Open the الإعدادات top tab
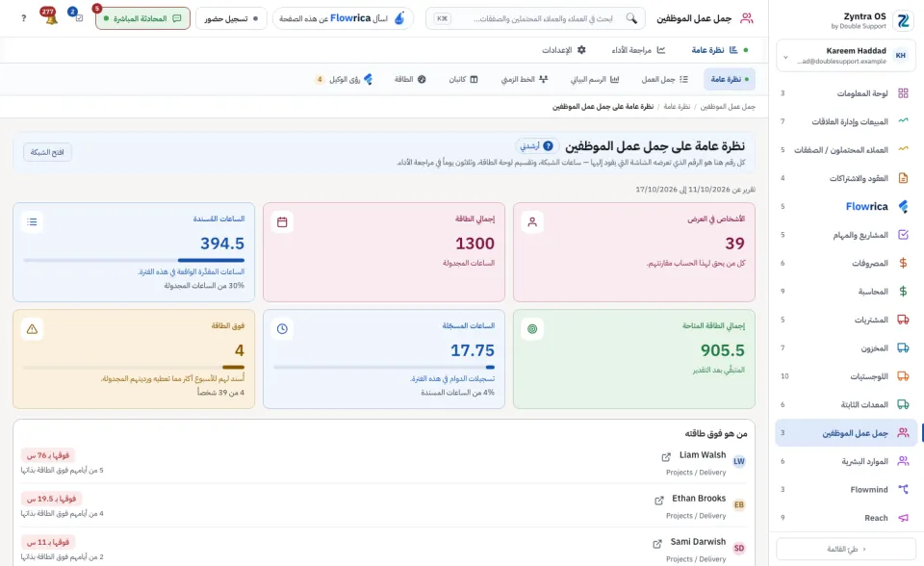924x566 pixels. tap(564, 50)
